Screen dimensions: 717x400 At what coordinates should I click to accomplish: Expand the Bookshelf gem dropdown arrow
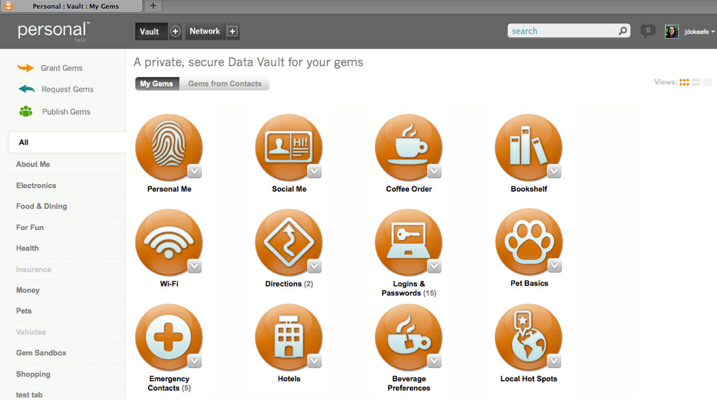554,171
